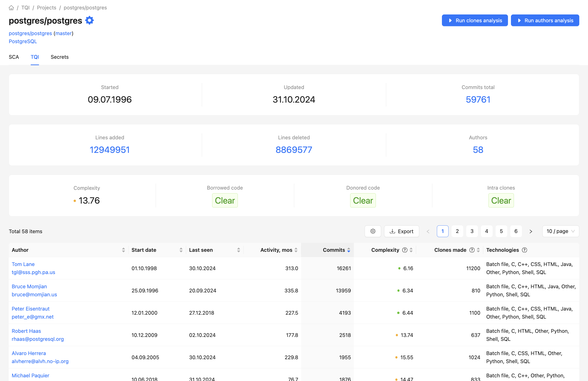Sort table by Last seen column
This screenshot has height=381, width=588.
tap(239, 250)
